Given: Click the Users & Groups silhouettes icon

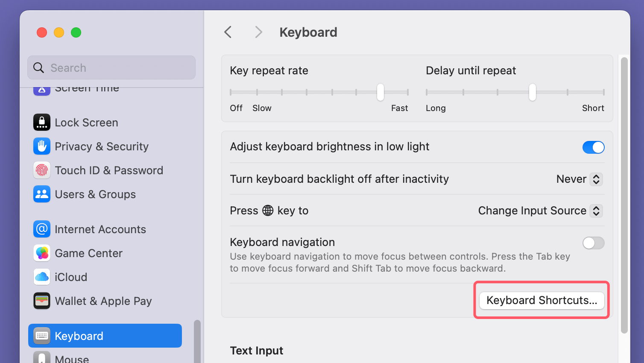Looking at the screenshot, I should [41, 194].
